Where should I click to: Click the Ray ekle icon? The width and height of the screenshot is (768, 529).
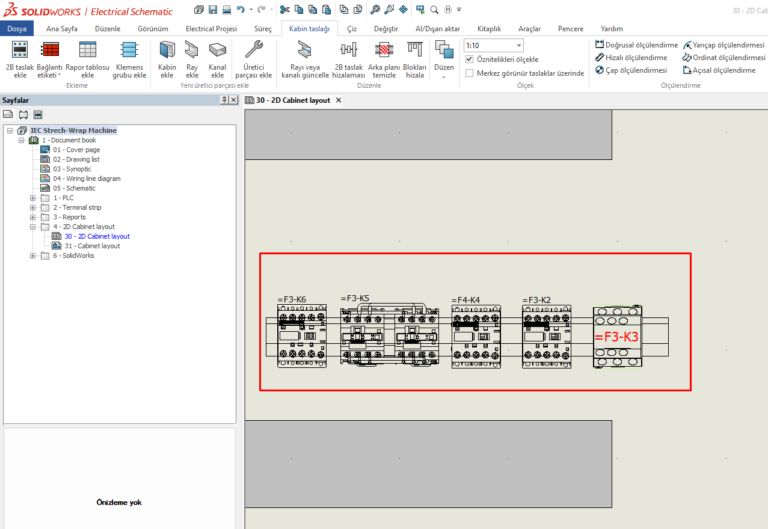tap(192, 50)
